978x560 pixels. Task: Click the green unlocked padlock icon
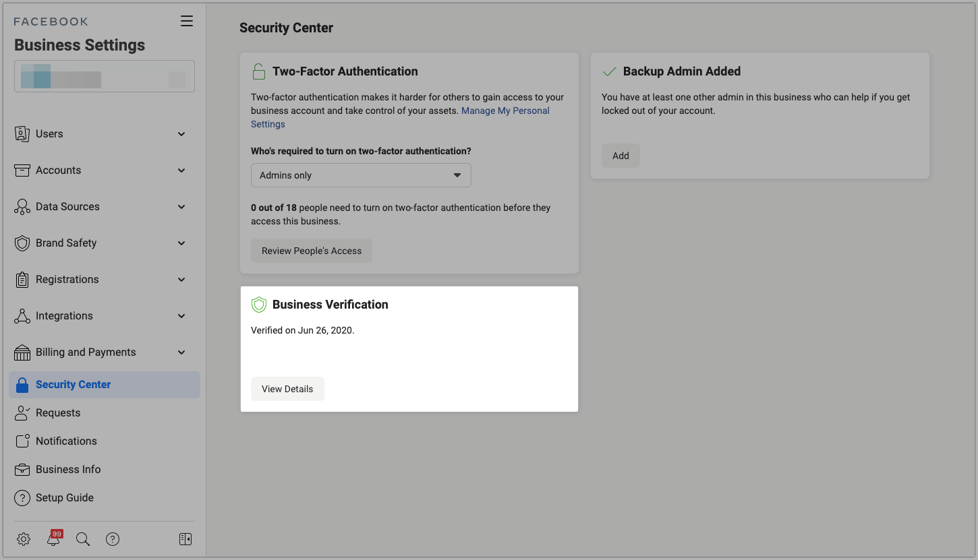[x=258, y=71]
